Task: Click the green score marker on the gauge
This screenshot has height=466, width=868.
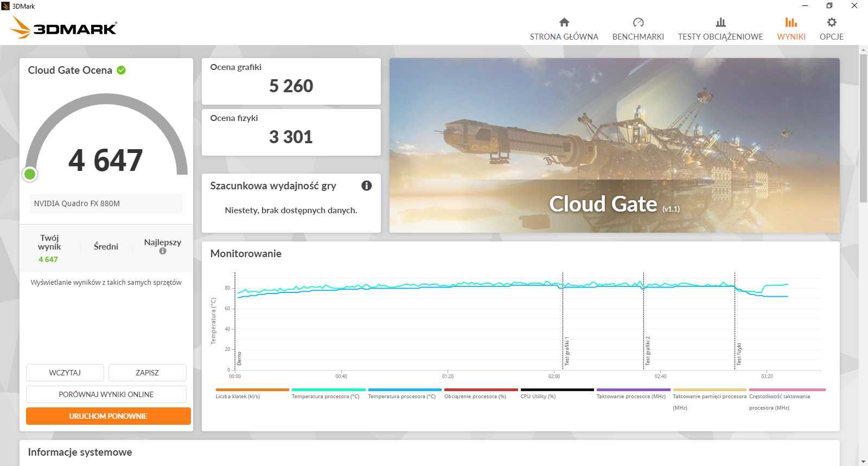Action: point(30,174)
